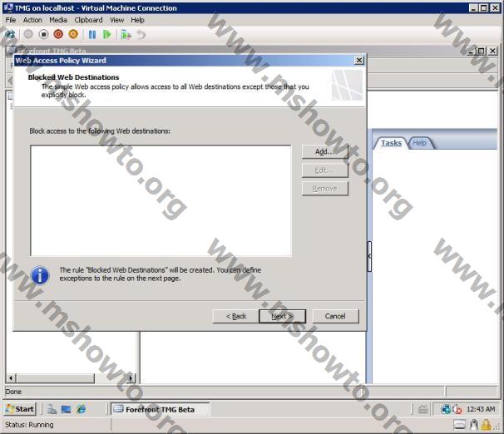
Task: Go to previous page with Back
Action: click(236, 316)
